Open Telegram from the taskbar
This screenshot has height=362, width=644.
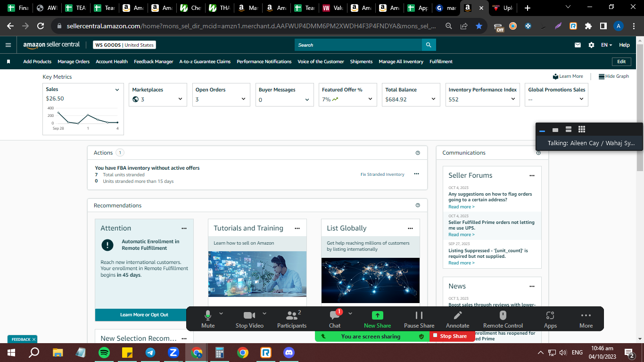[150, 353]
